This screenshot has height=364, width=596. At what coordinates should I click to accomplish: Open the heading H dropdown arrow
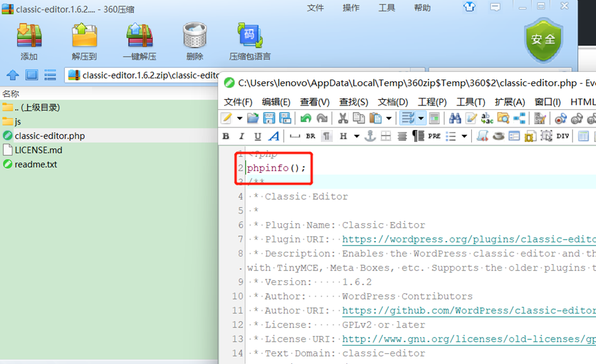click(356, 136)
